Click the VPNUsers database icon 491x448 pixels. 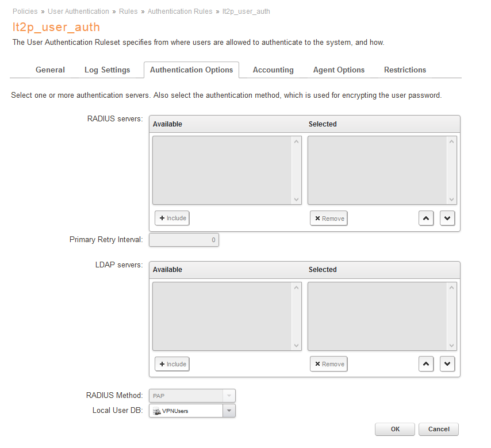[156, 411]
